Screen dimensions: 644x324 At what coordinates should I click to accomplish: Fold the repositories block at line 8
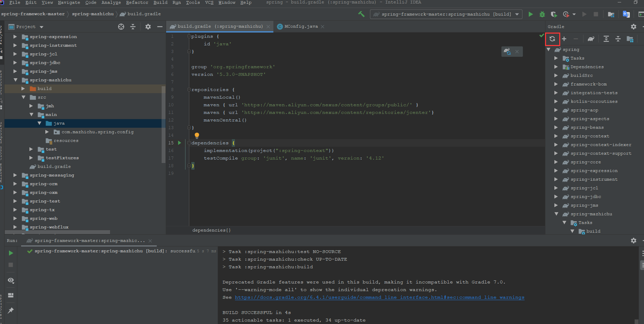[x=189, y=90]
